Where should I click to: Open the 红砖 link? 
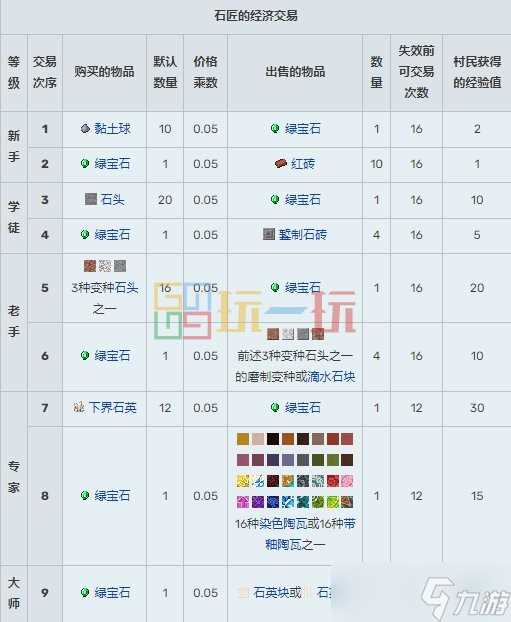[x=303, y=163]
